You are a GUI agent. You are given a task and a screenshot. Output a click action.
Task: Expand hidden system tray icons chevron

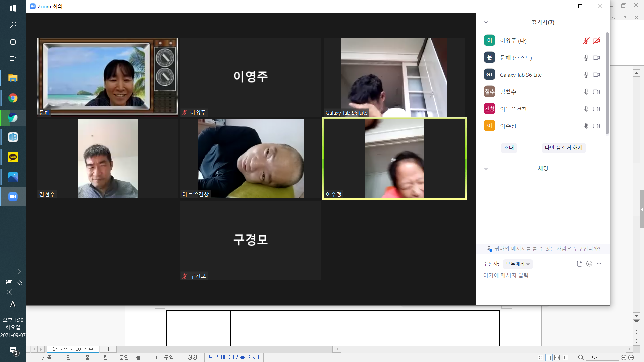(x=19, y=272)
